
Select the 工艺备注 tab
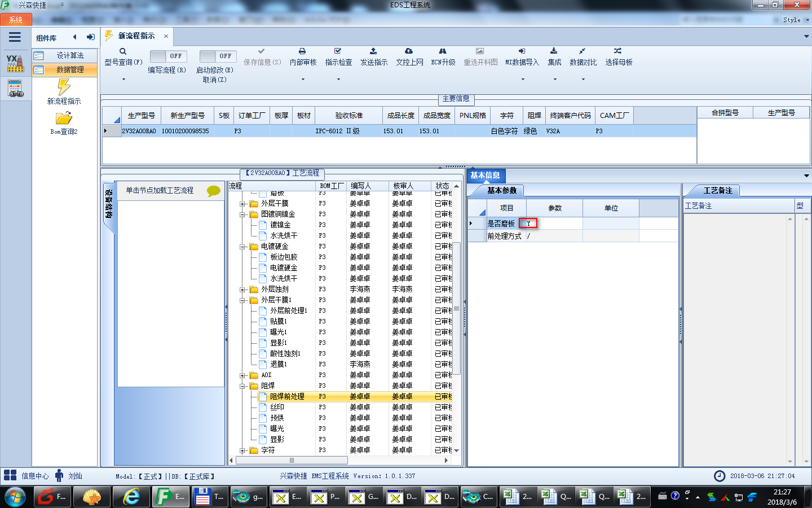point(717,191)
